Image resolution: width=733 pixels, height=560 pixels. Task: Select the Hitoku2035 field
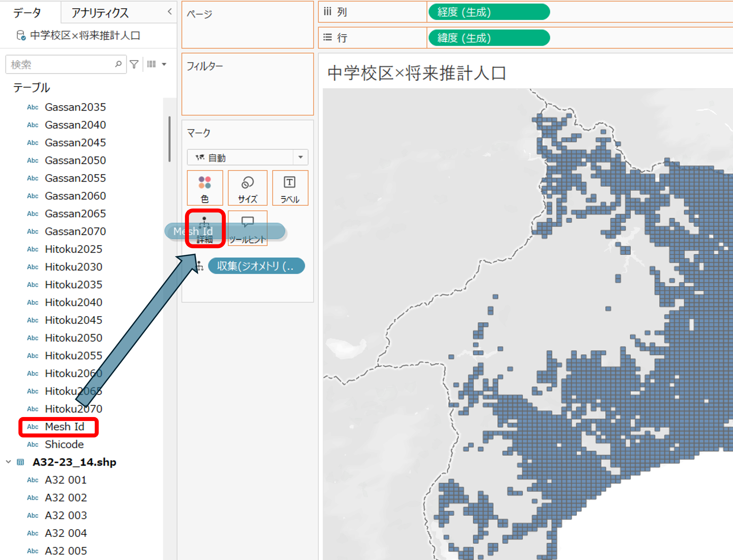tap(74, 285)
